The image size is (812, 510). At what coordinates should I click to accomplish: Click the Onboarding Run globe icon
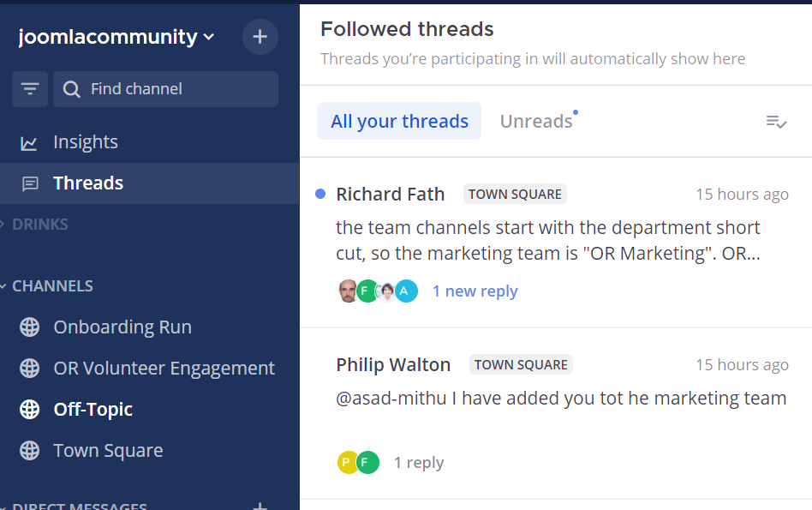30,327
